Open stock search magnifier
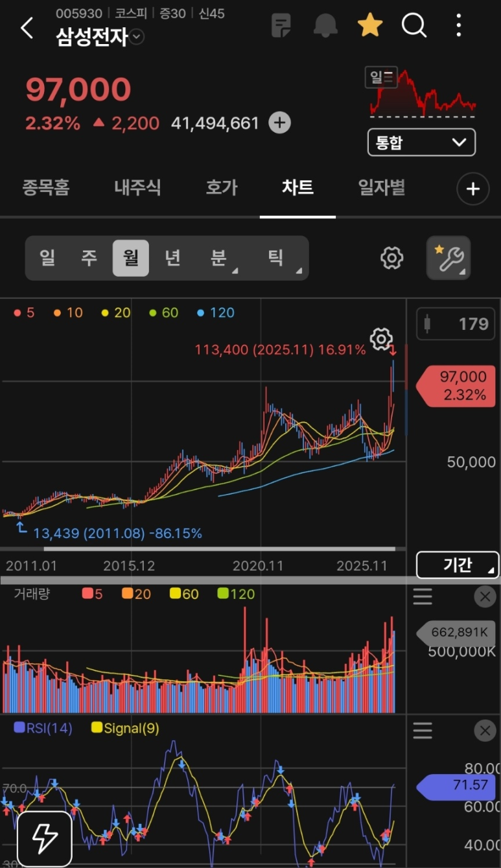 coord(414,26)
